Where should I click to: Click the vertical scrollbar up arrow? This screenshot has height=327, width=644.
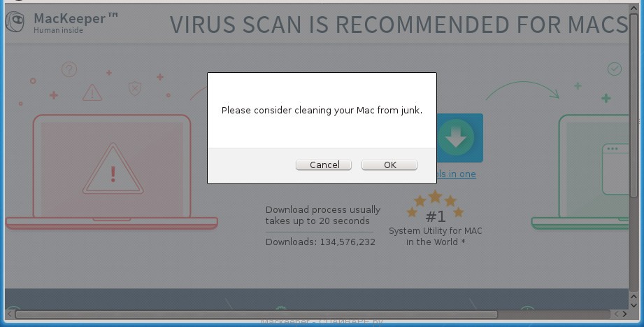point(634,8)
